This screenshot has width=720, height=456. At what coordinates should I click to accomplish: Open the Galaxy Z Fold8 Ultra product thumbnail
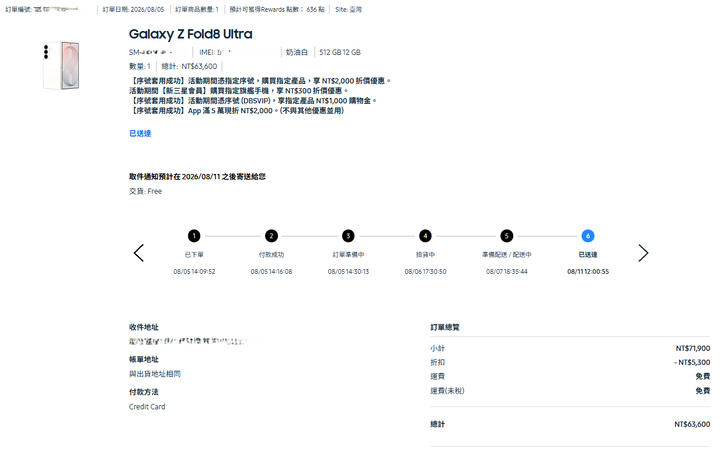click(x=62, y=65)
